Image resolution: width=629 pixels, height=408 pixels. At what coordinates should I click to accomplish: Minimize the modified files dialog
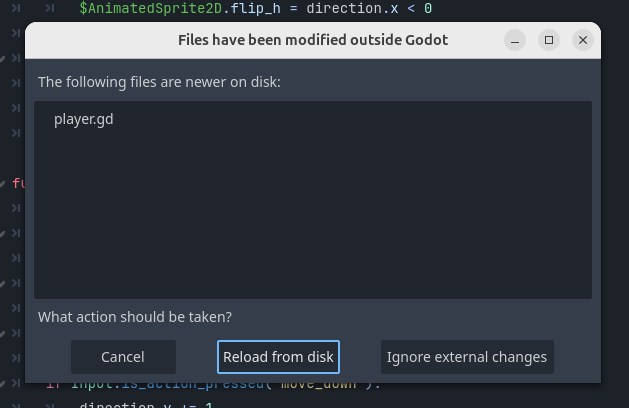click(514, 40)
